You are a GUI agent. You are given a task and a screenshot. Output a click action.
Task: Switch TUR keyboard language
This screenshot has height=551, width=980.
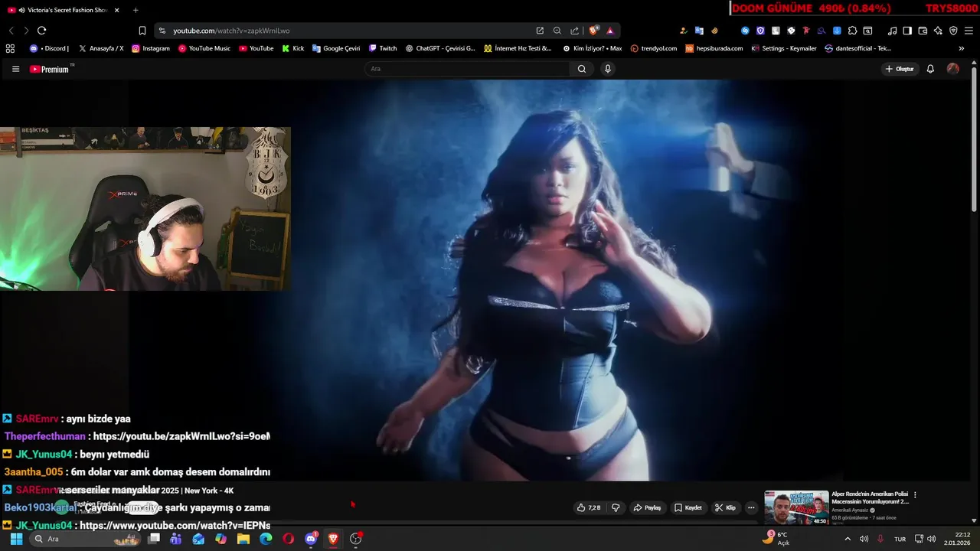pyautogui.click(x=900, y=539)
